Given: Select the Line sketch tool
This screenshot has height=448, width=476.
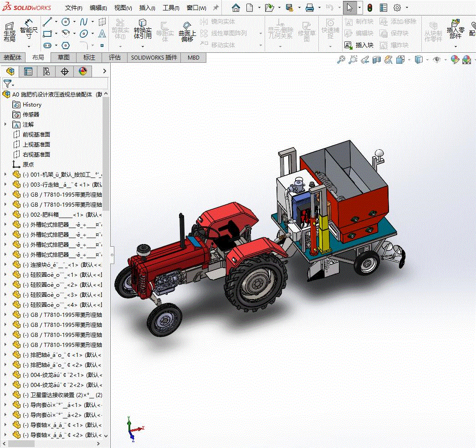Looking at the screenshot, I should point(47,21).
